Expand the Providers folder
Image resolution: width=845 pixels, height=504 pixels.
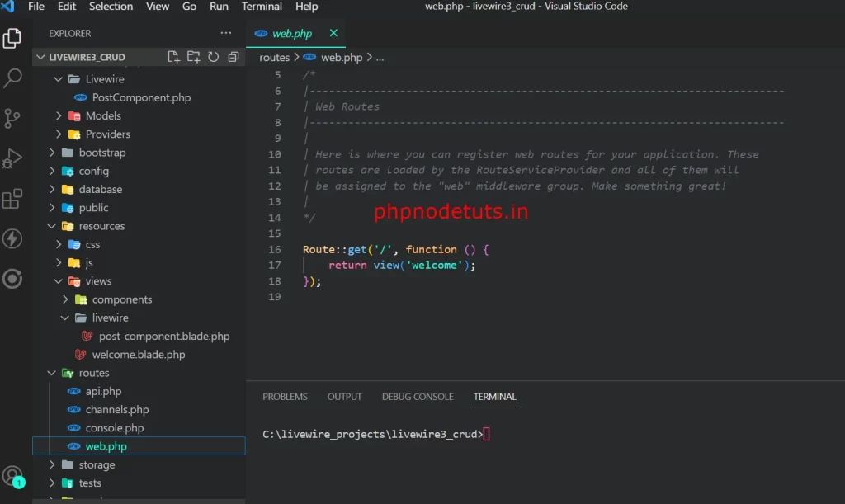click(x=59, y=134)
